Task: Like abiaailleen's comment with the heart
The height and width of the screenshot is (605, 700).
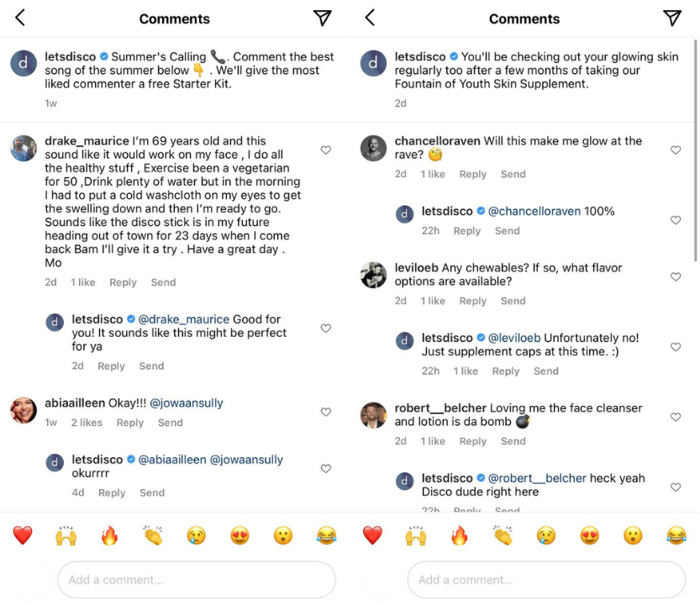Action: (x=326, y=412)
